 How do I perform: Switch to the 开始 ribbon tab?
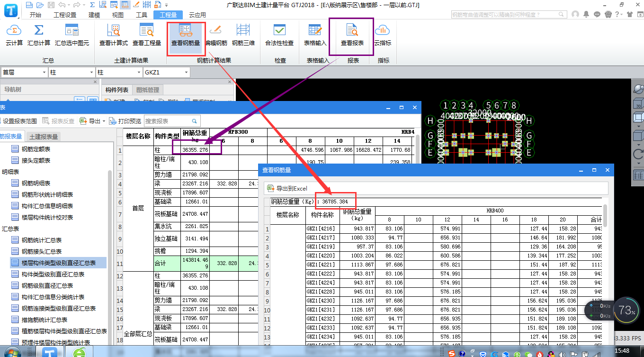click(x=36, y=15)
